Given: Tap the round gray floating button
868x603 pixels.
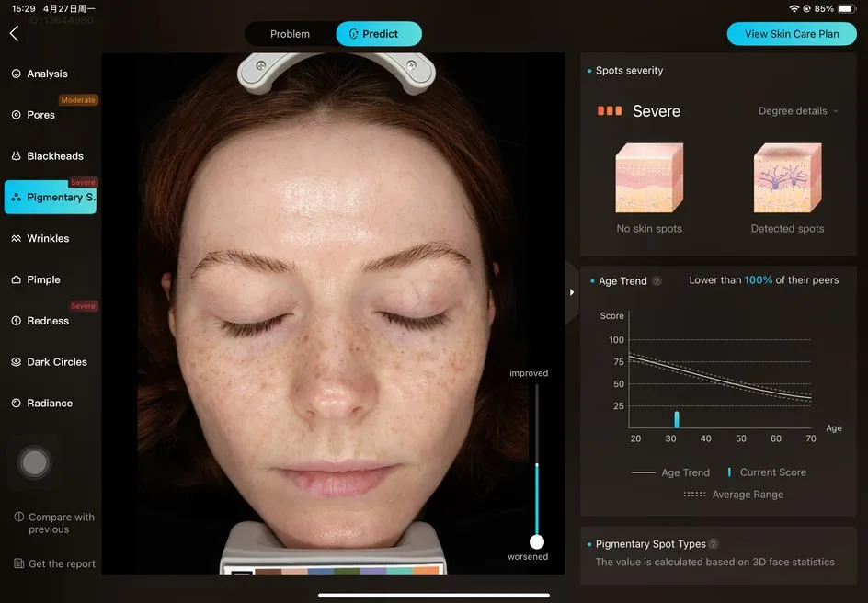Looking at the screenshot, I should point(34,462).
